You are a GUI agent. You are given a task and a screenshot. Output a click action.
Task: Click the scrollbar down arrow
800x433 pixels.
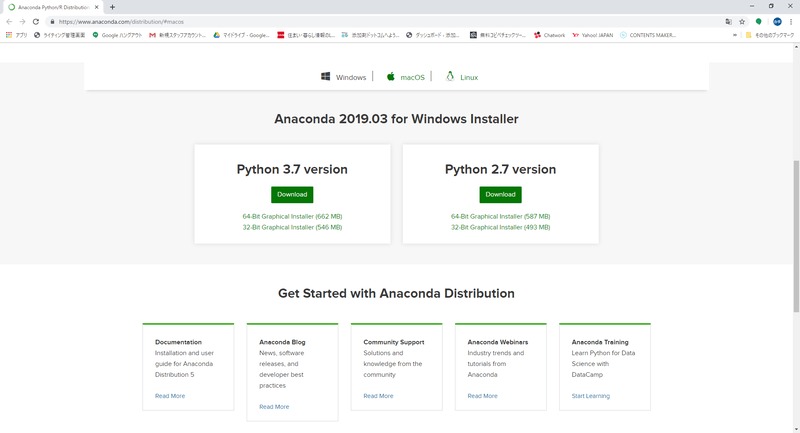pyautogui.click(x=796, y=429)
